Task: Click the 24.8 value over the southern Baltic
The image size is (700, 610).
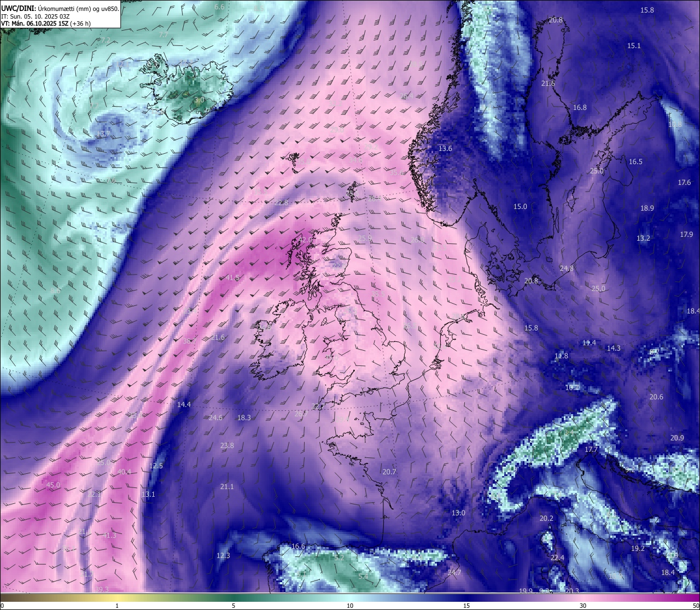Action: (567, 269)
